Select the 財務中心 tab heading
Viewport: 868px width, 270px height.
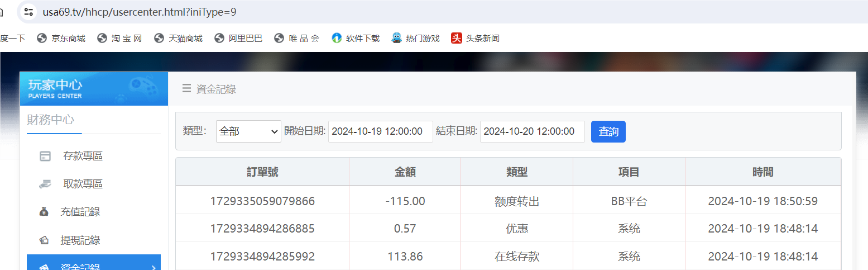(51, 120)
